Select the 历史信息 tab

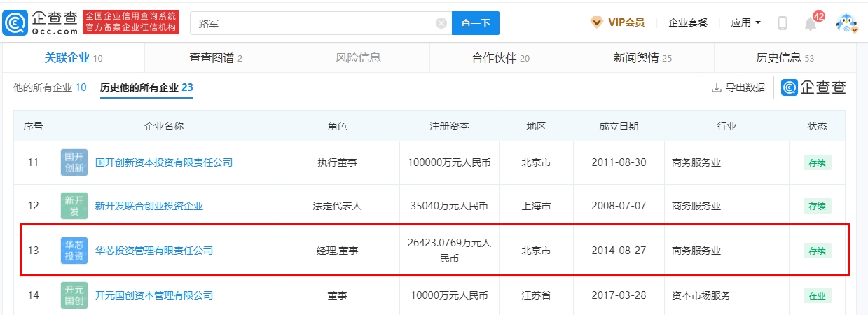785,58
